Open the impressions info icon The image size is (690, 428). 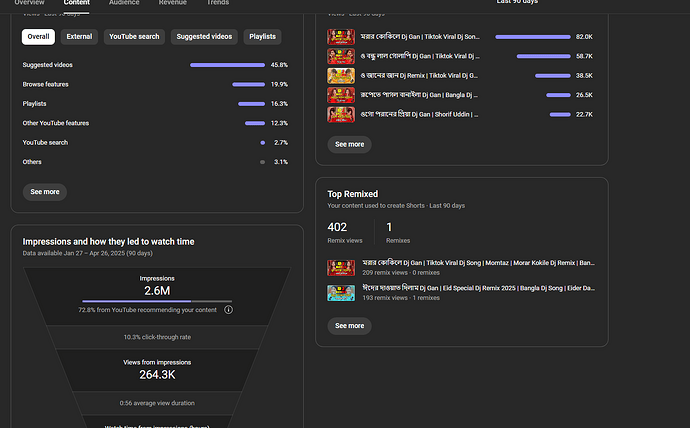pos(228,310)
